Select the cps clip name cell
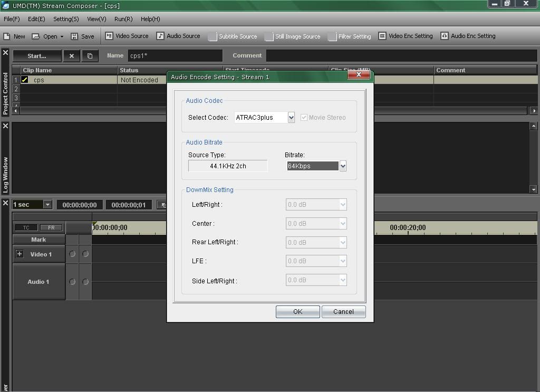540x392 pixels. pyautogui.click(x=69, y=80)
